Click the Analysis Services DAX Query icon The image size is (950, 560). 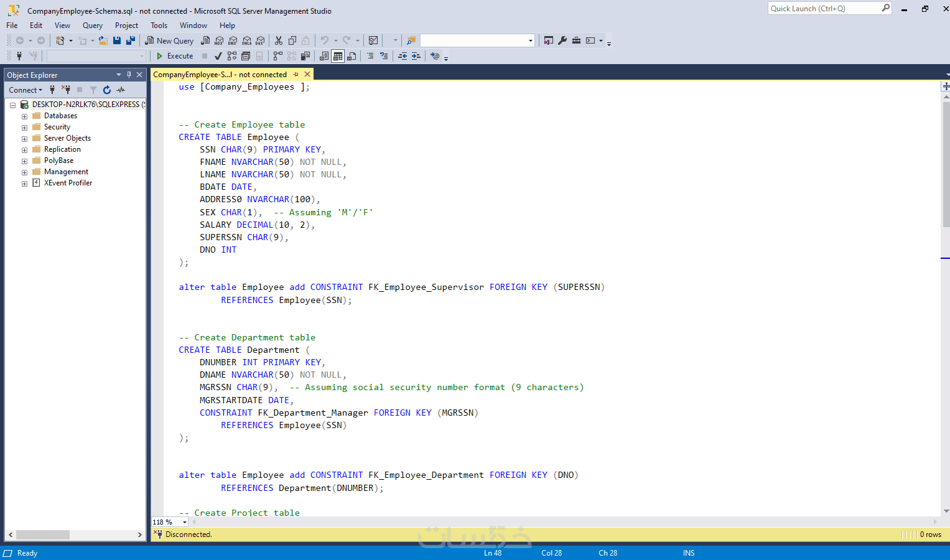[x=260, y=40]
